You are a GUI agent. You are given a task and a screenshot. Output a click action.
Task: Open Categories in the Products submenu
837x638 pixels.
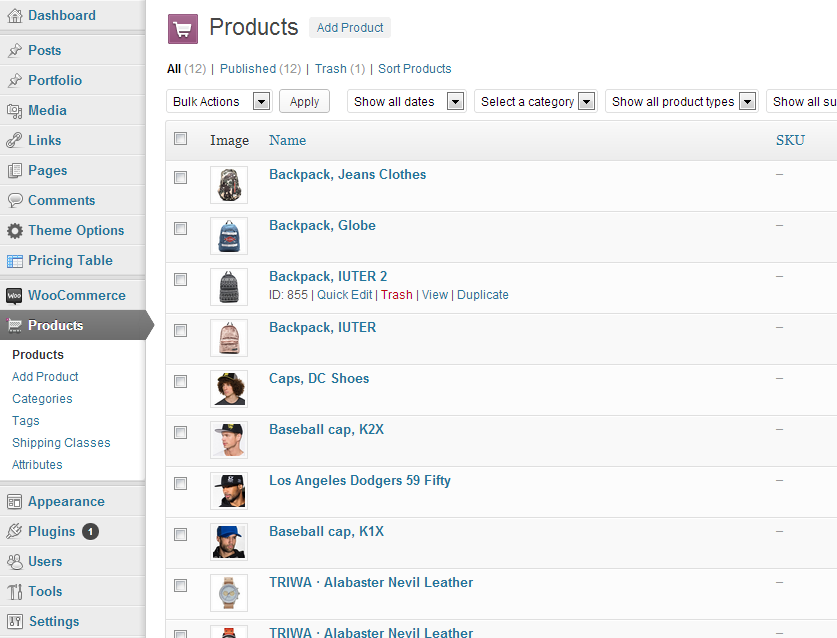42,399
